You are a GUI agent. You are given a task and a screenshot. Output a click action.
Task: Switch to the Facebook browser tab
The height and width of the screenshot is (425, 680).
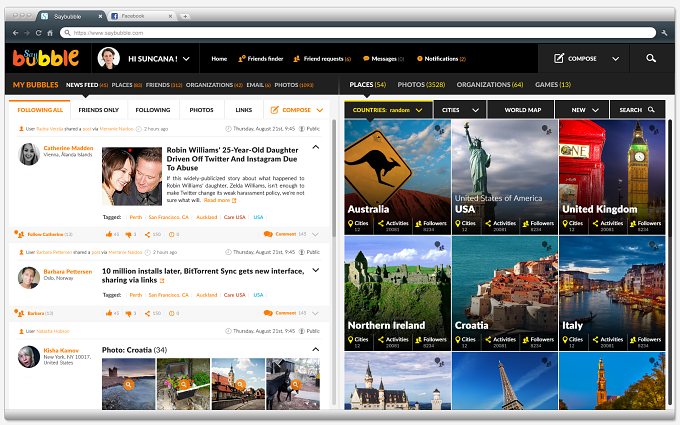point(141,16)
